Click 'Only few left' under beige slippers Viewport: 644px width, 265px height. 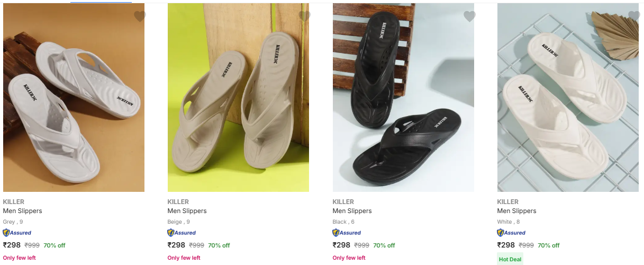pos(184,258)
